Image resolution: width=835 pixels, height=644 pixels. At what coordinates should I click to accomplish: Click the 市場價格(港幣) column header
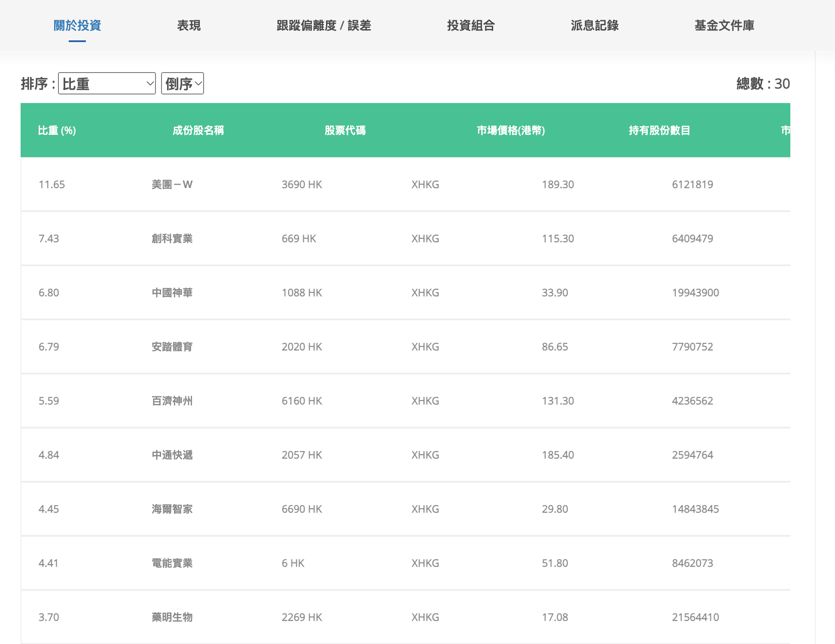pos(511,130)
